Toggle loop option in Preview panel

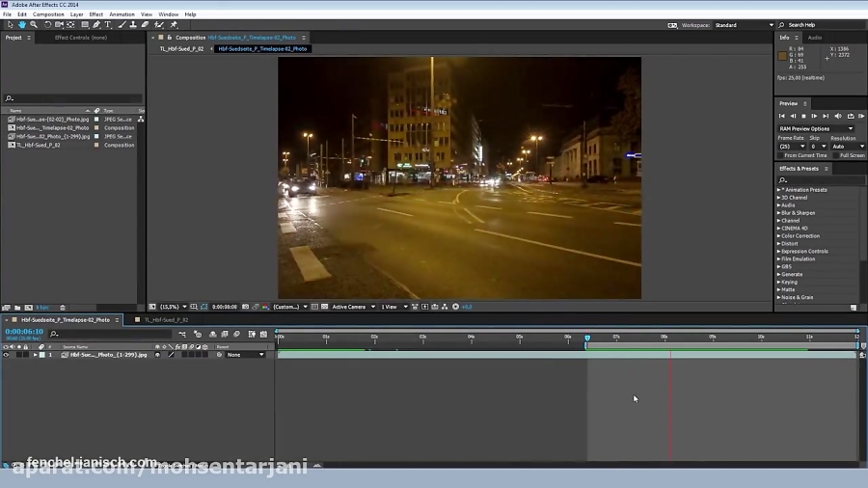851,116
